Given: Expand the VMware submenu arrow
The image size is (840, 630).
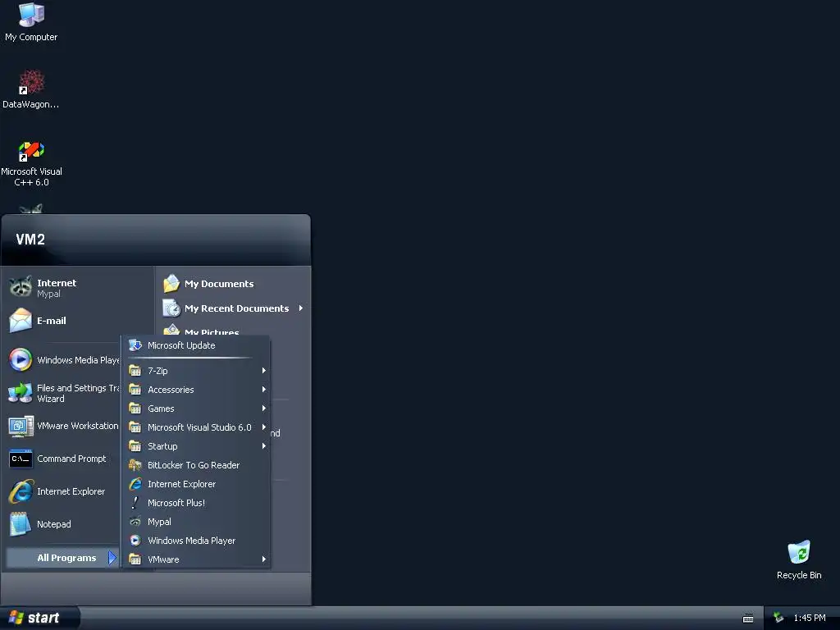Looking at the screenshot, I should pyautogui.click(x=263, y=559).
